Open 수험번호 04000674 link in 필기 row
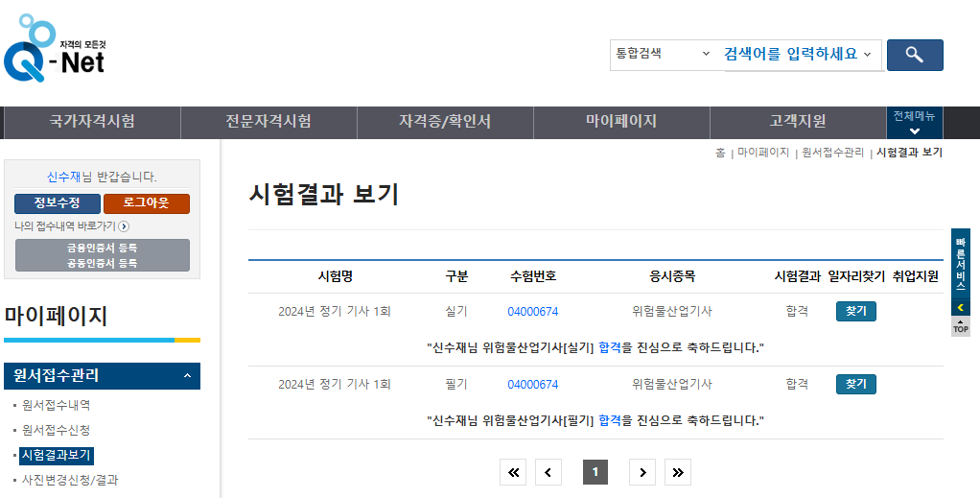The image size is (980, 498). pyautogui.click(x=532, y=385)
